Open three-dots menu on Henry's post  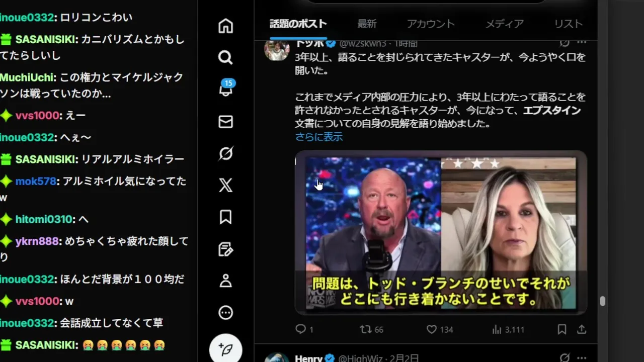pos(582,358)
